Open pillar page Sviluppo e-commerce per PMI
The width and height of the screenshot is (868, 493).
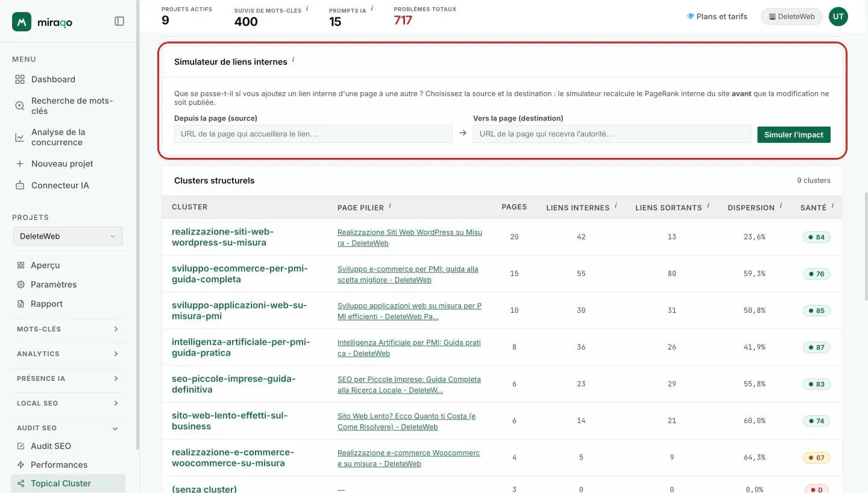coord(408,274)
